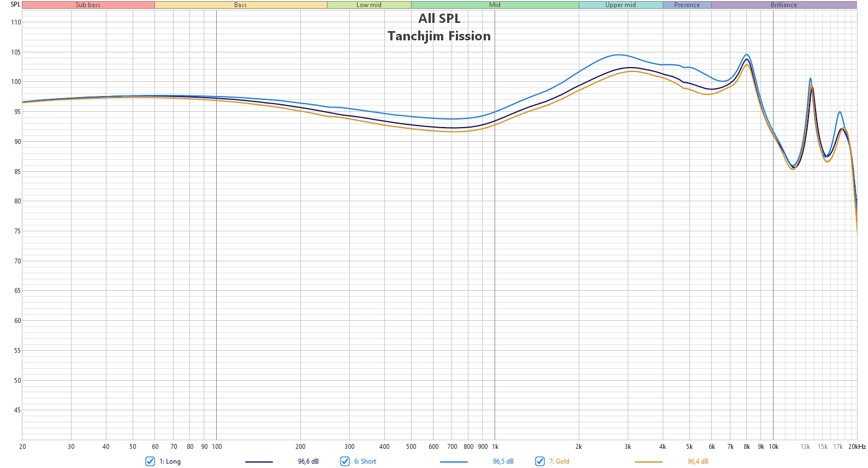Click the "96,6 dB" legend value

pyautogui.click(x=308, y=461)
